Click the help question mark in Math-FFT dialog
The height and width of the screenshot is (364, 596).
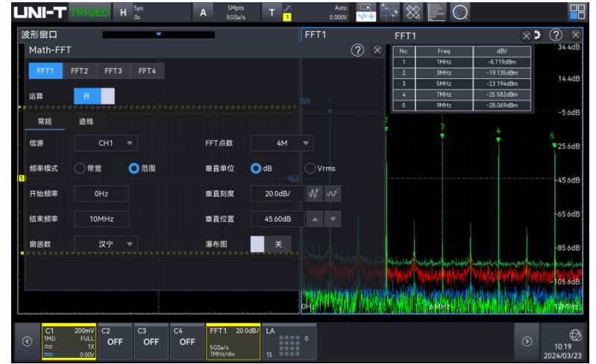(357, 50)
